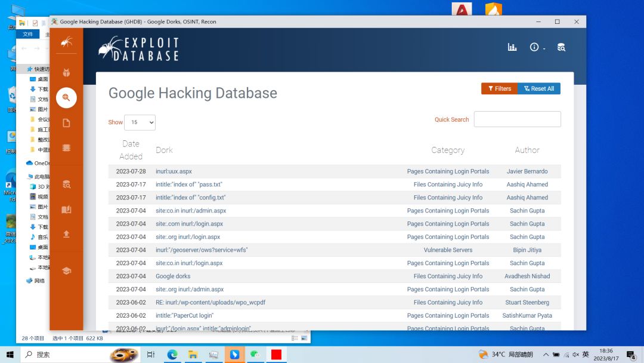
Task: Open the Windows Start menu
Action: [10, 355]
